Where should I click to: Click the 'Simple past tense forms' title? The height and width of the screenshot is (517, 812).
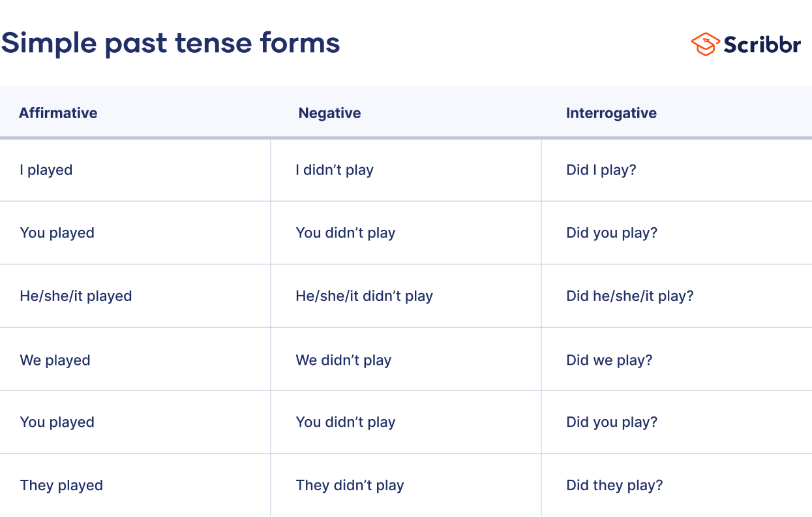[x=171, y=43]
